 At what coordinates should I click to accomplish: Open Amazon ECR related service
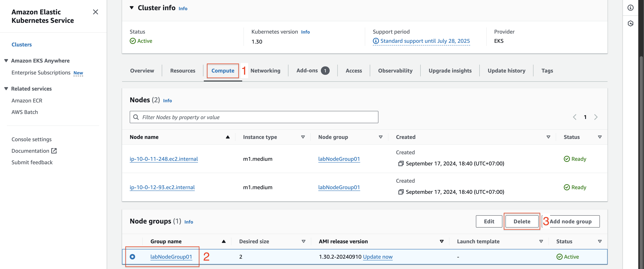coord(27,101)
